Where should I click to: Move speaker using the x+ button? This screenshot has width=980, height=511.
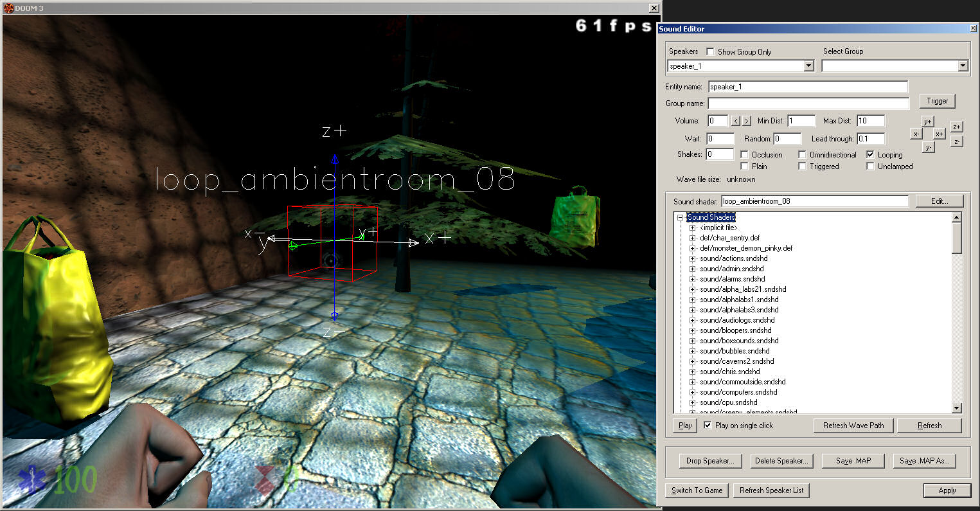(940, 134)
